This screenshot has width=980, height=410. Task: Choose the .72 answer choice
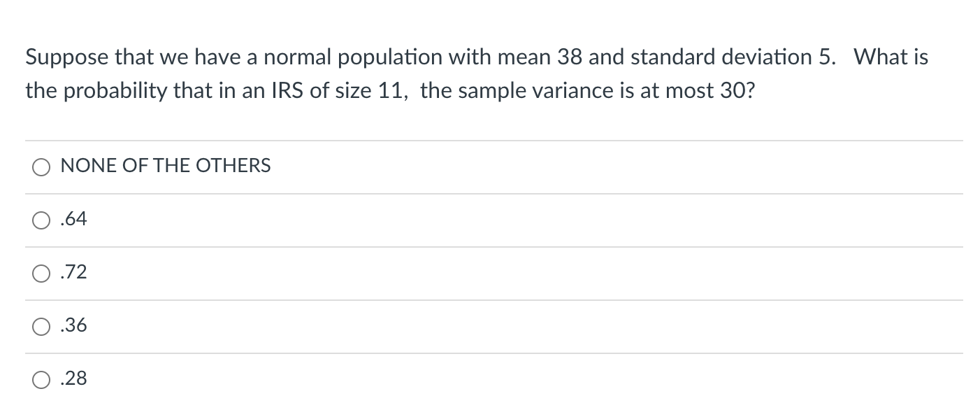41,273
